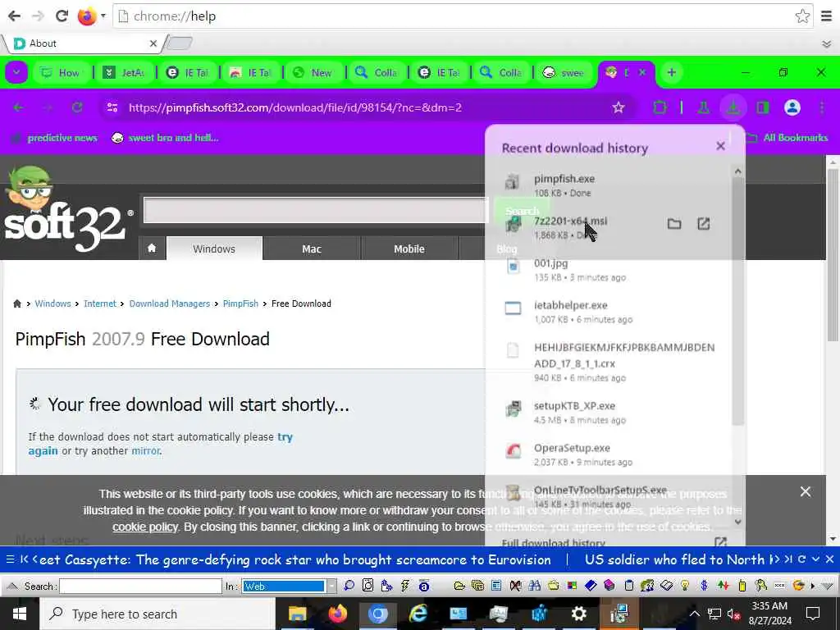This screenshot has width=840, height=630.
Task: Open the Chrome Labs flask icon
Action: coord(703,107)
